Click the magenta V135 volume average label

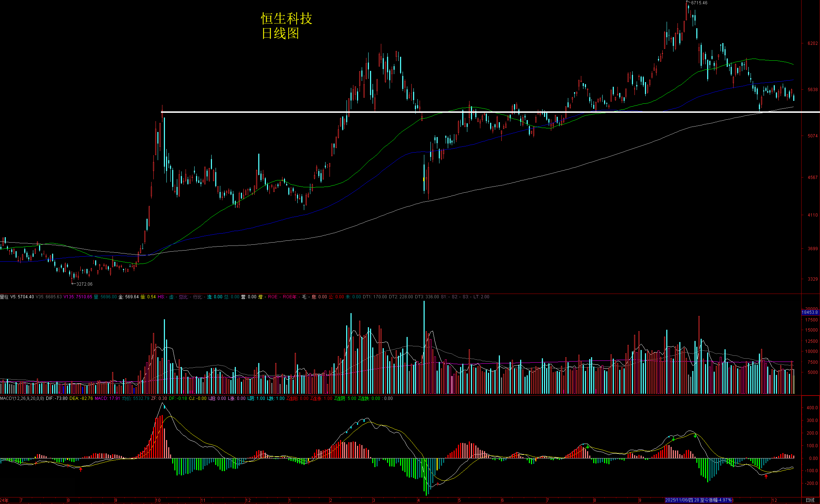[77, 297]
